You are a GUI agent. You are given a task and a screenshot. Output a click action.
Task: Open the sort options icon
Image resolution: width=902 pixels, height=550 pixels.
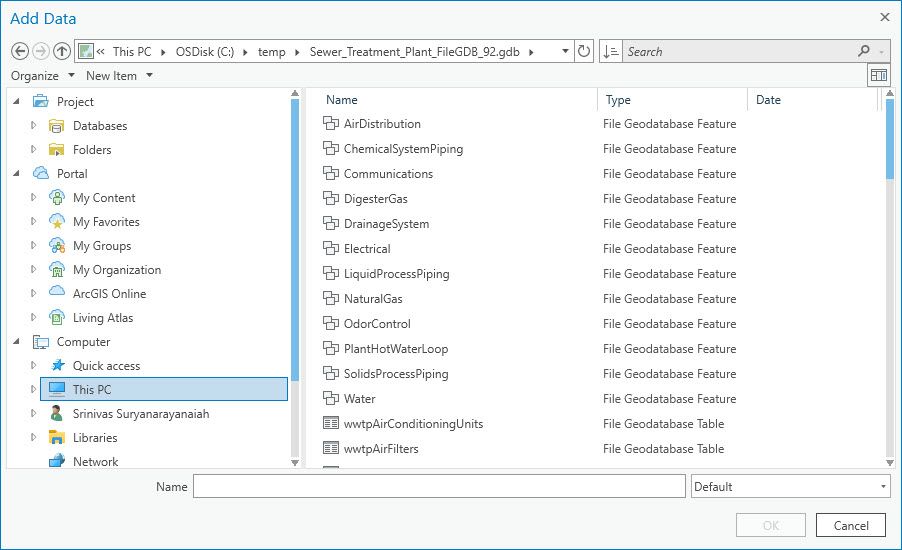[x=610, y=51]
